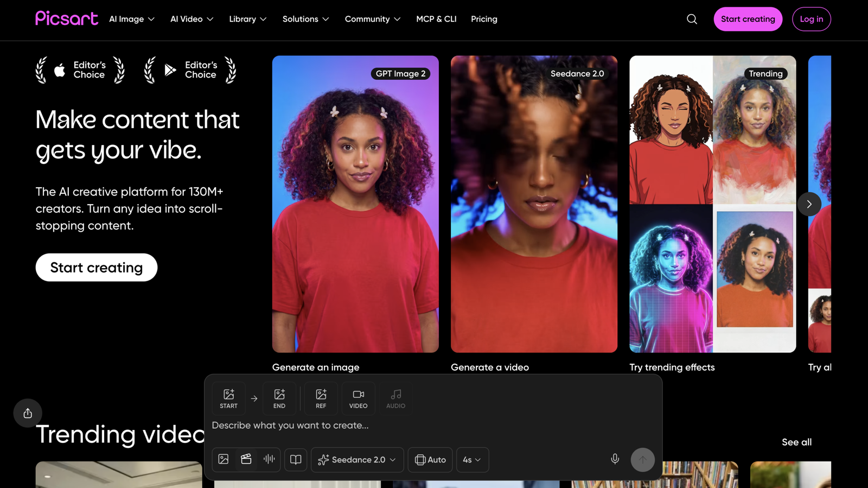The image size is (868, 488).
Task: Add a VIDEO input
Action: coord(358,398)
